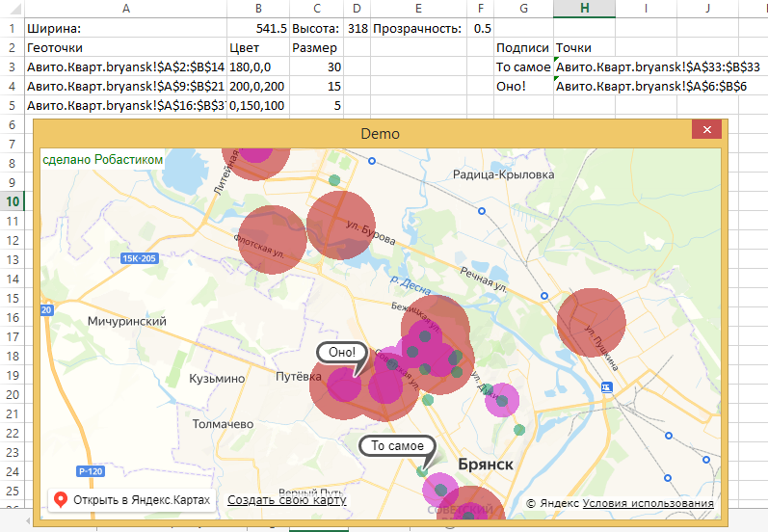Click the Толмачево map label
Image resolution: width=768 pixels, height=532 pixels.
click(223, 424)
